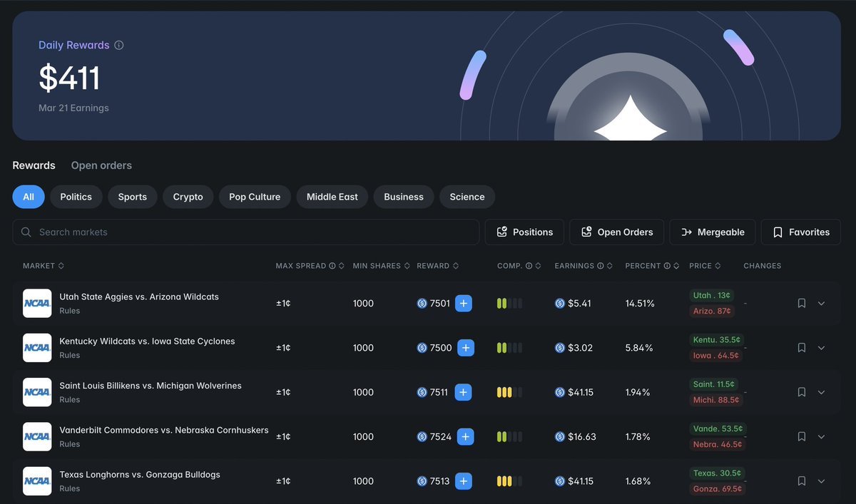Sort by the COMP. column
Viewport: 856px width, 504px height.
(519, 266)
